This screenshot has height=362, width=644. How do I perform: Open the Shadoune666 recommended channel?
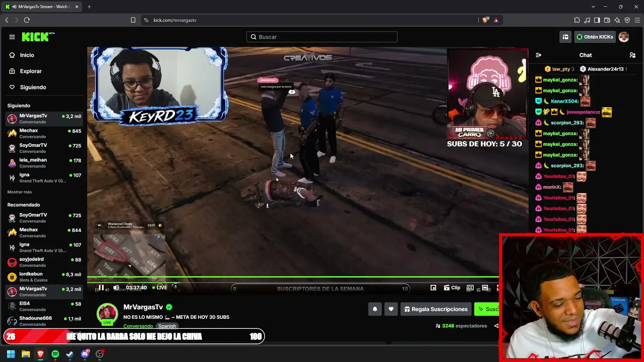pyautogui.click(x=44, y=321)
